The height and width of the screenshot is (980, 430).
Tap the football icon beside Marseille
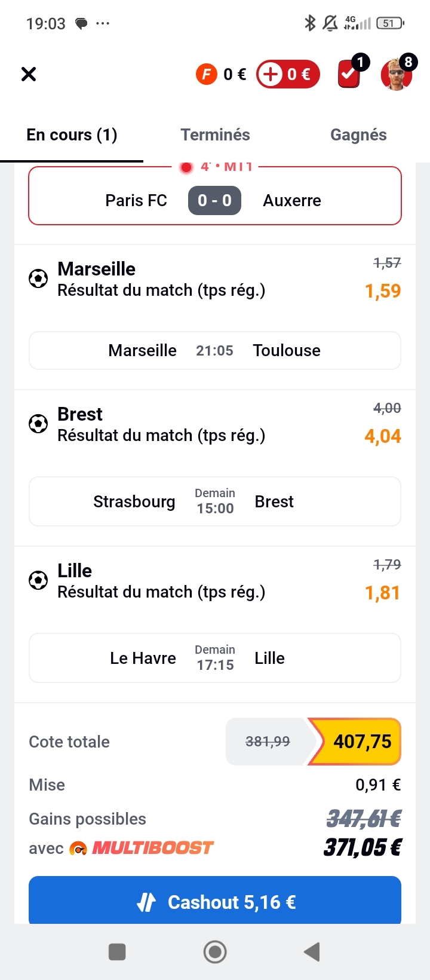[38, 278]
